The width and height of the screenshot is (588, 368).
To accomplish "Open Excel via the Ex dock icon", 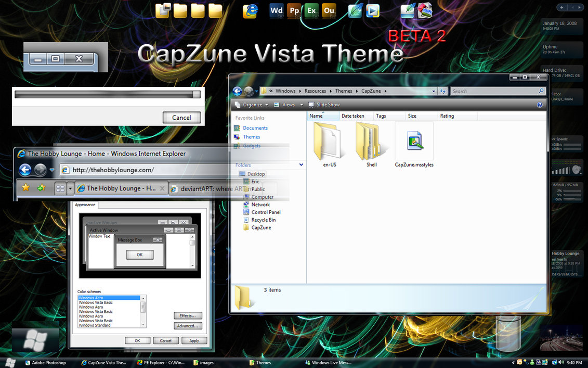I will click(311, 10).
